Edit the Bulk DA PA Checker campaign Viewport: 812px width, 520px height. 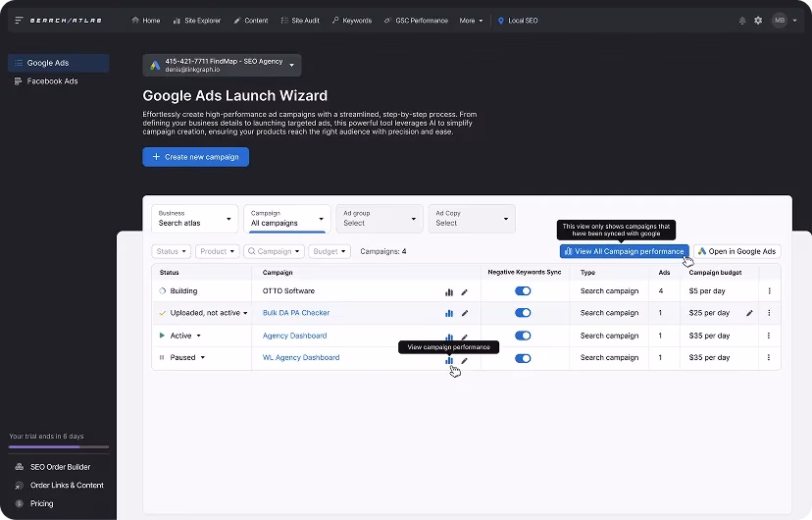pyautogui.click(x=465, y=313)
